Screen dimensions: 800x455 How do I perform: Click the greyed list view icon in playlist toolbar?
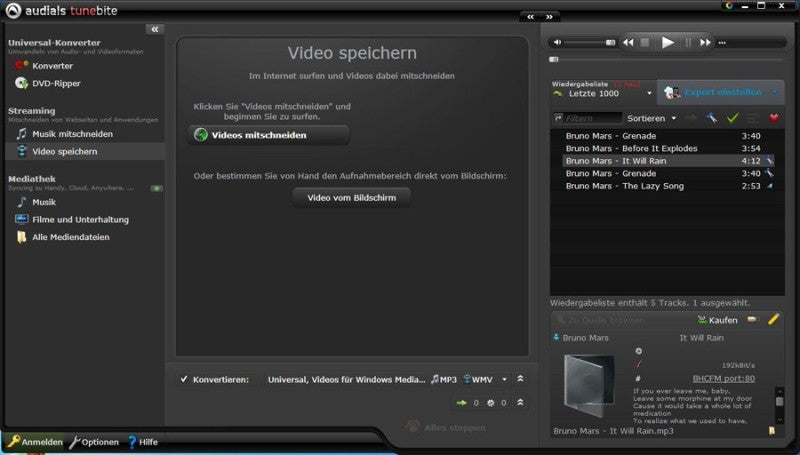[x=753, y=118]
